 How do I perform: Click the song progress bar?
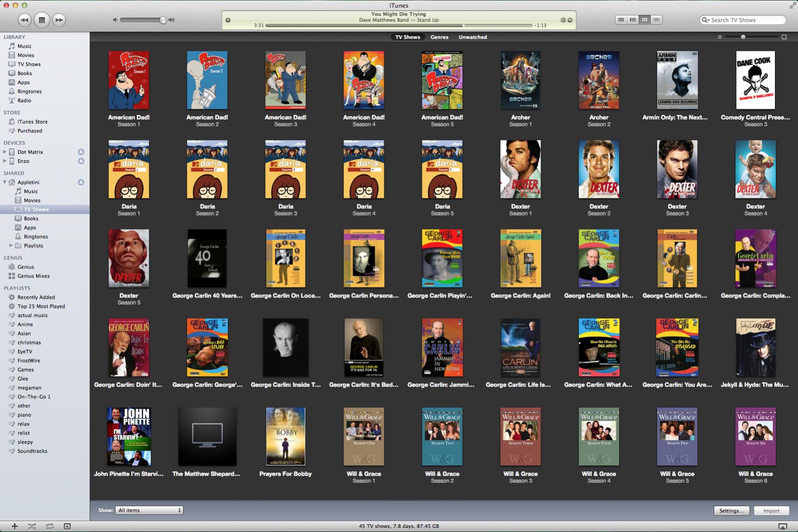pyautogui.click(x=399, y=25)
